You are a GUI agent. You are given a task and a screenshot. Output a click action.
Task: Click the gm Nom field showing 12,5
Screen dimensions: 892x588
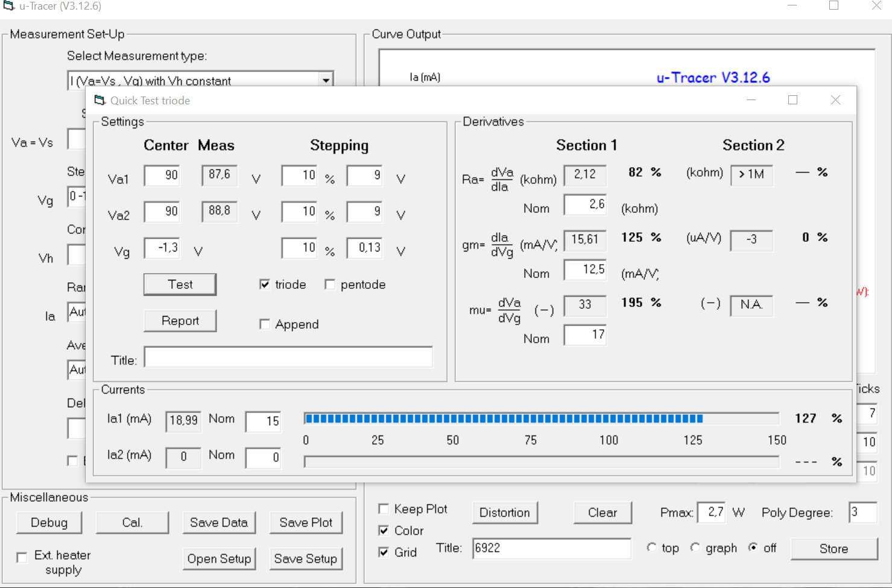tap(584, 270)
